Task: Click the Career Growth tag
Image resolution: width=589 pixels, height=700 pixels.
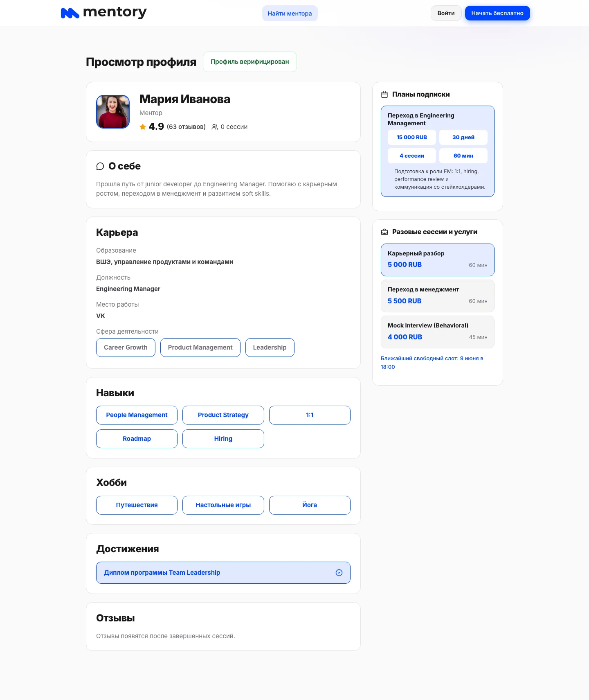Action: coord(126,348)
